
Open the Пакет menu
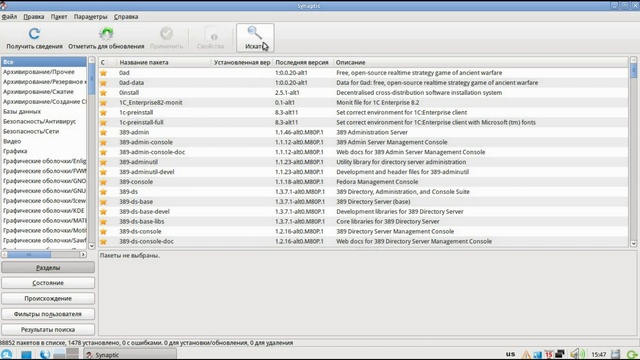point(59,17)
